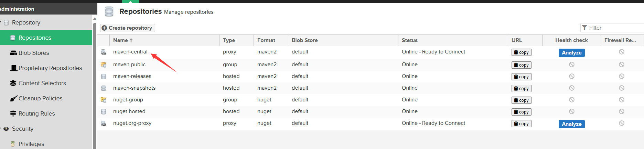Click the maven-central proxy repository icon
This screenshot has width=644, height=149.
pos(104,52)
